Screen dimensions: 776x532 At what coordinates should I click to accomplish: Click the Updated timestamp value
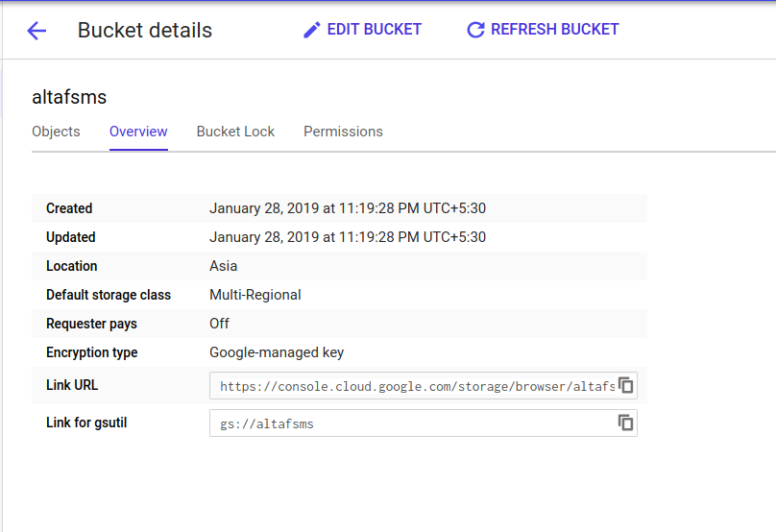(x=348, y=237)
